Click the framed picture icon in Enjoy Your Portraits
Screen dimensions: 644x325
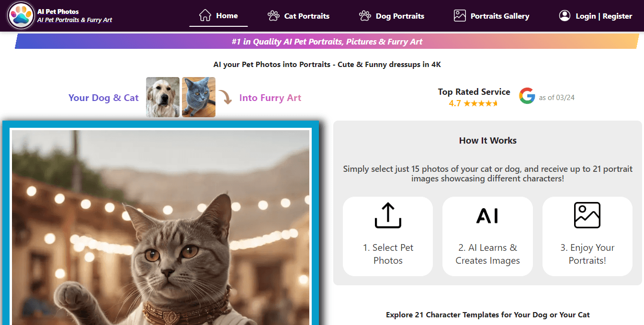pos(588,215)
